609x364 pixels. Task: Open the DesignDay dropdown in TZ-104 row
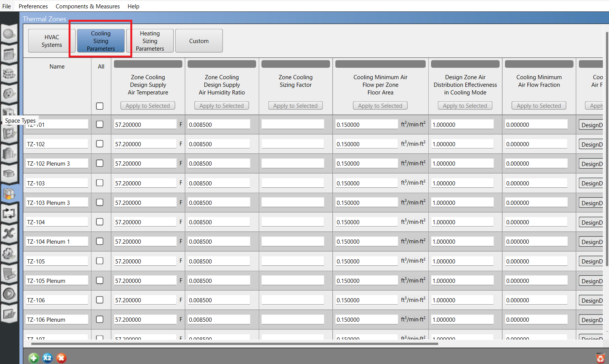click(591, 222)
